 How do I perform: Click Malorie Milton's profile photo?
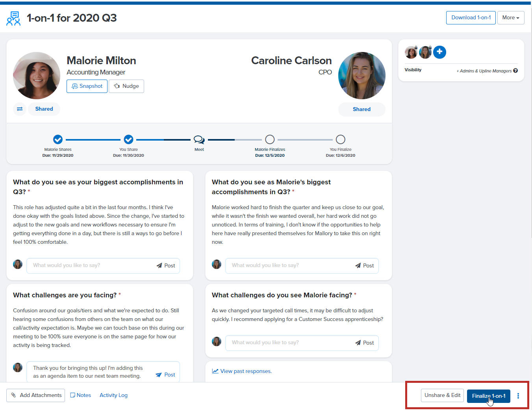(x=37, y=76)
